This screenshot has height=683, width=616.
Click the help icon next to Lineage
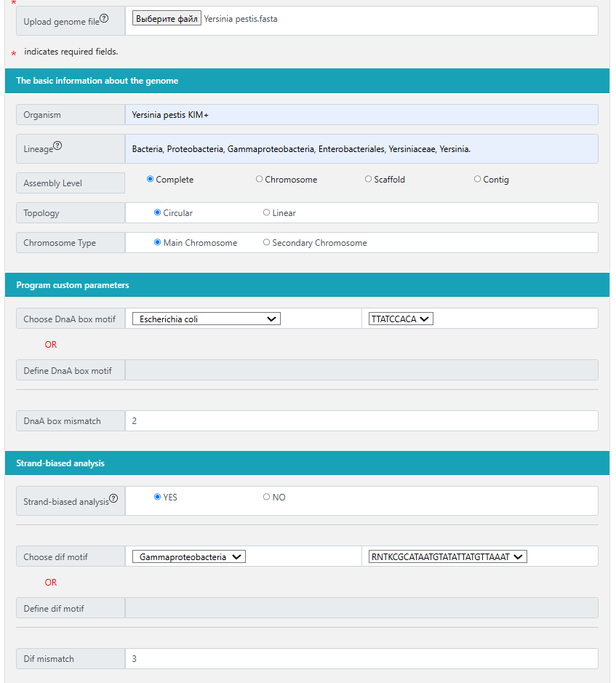57,145
